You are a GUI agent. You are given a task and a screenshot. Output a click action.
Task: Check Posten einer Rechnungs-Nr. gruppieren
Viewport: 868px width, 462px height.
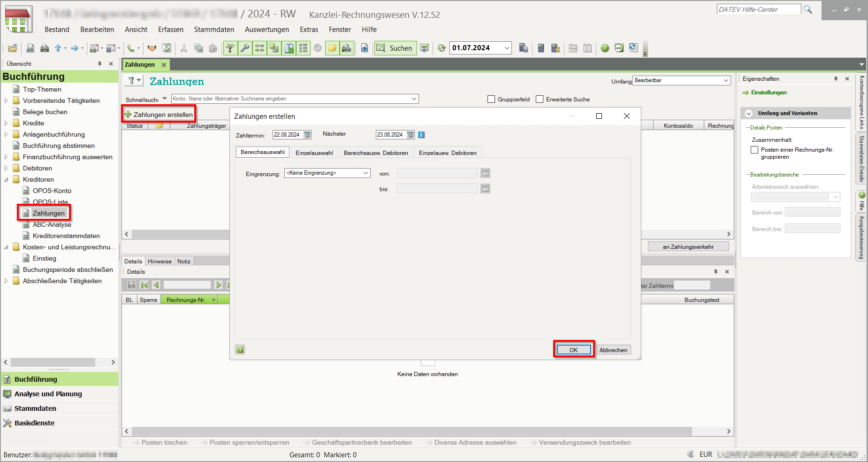[x=754, y=150]
